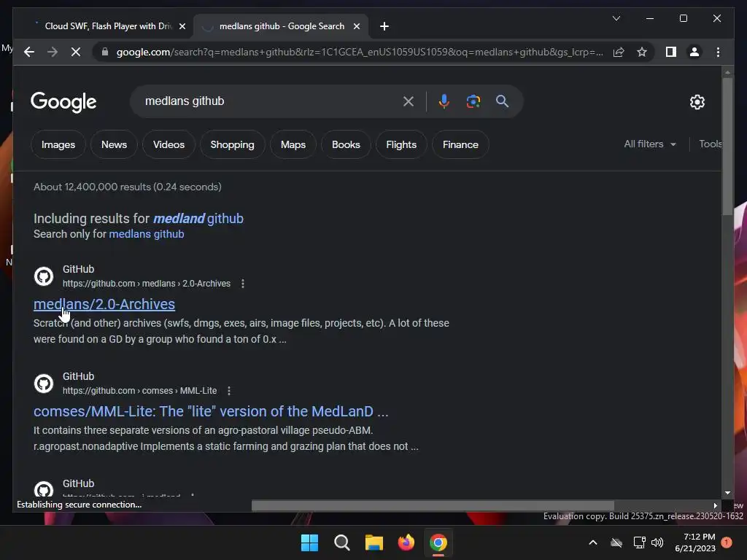
Task: Stop page loading with the X button
Action: pos(76,52)
